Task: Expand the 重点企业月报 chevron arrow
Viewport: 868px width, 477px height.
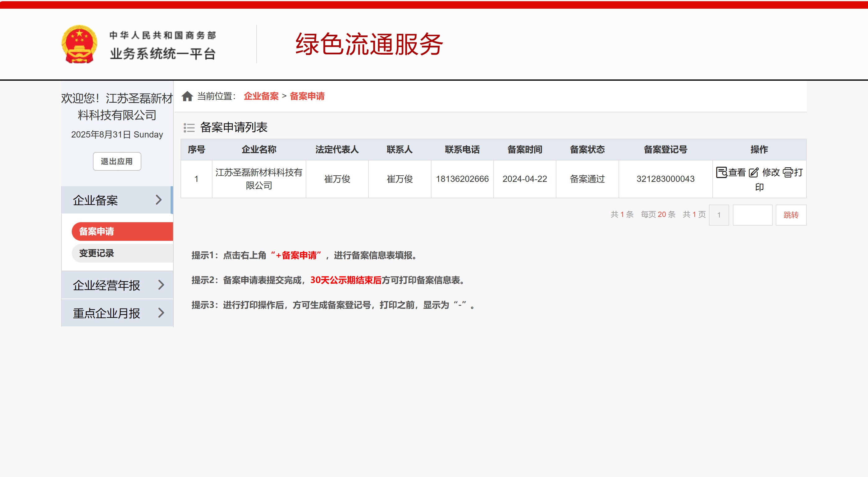Action: click(x=161, y=313)
